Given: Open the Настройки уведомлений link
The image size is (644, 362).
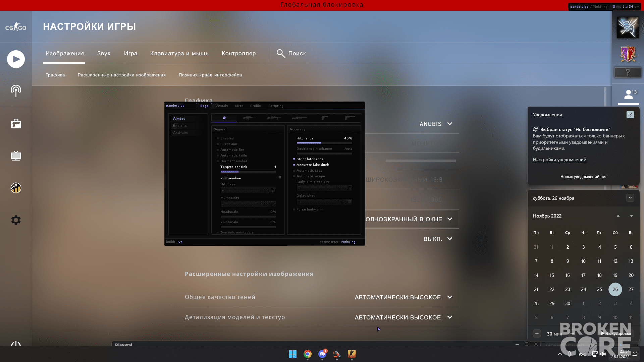Looking at the screenshot, I should point(559,160).
